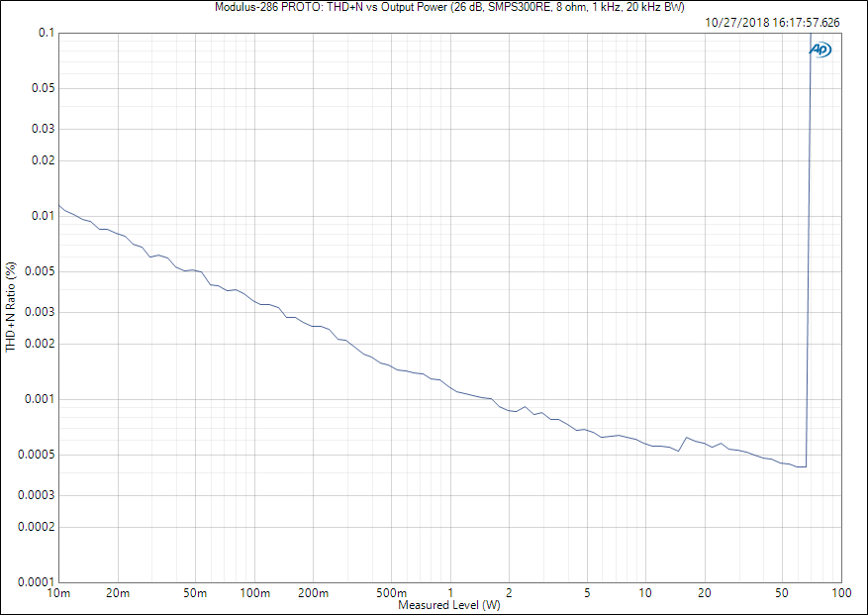Click the x-axis tick label "1" watt
868x615 pixels.
coord(450,593)
